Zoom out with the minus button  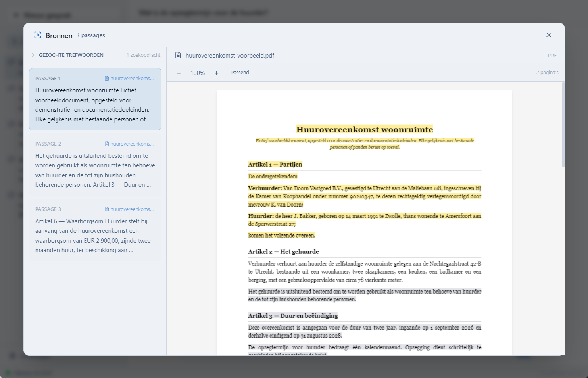click(x=179, y=73)
